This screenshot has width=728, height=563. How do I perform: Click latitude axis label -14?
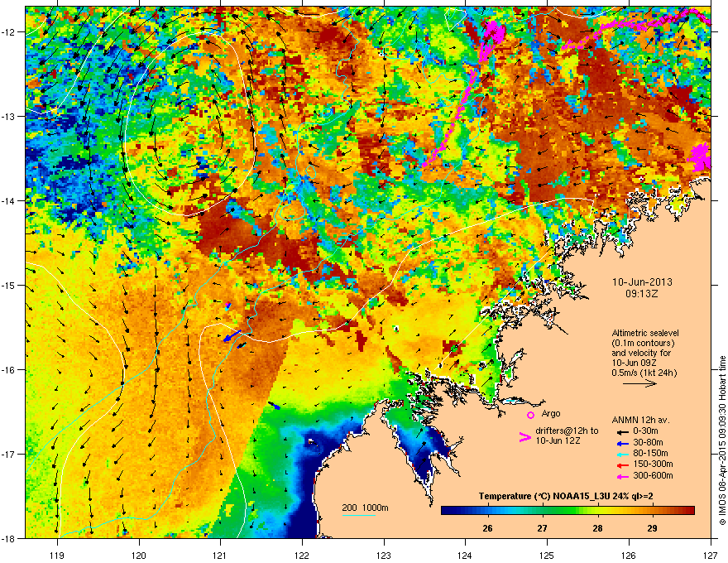point(9,200)
